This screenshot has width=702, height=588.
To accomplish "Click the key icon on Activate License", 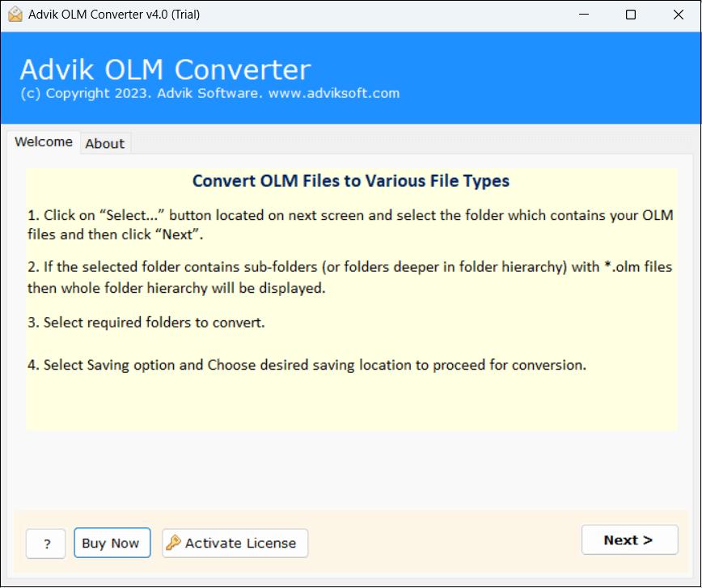I will coord(173,543).
